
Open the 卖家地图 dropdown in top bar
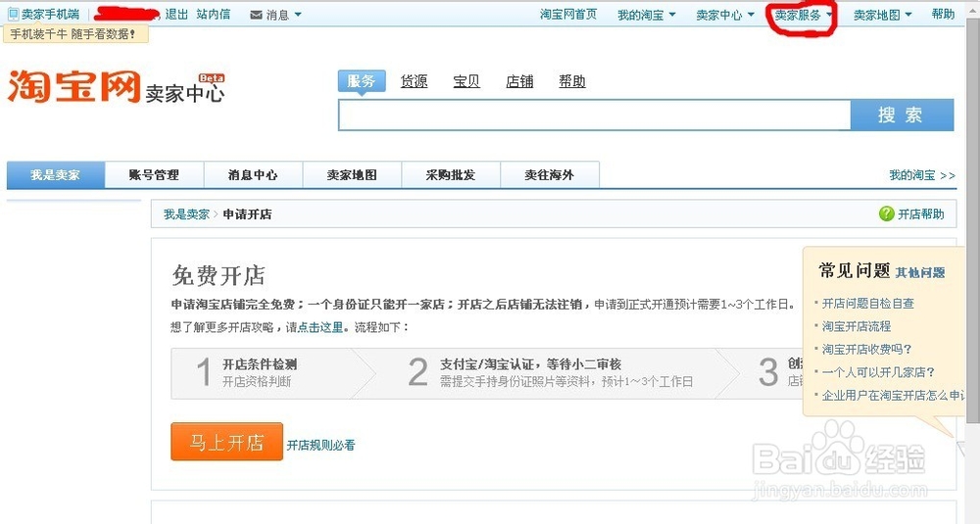[908, 15]
